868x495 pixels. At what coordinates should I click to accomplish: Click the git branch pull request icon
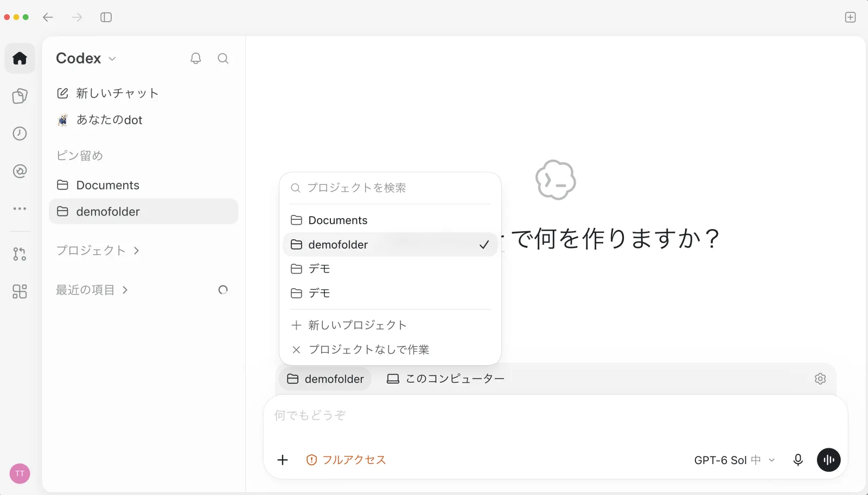pos(20,254)
